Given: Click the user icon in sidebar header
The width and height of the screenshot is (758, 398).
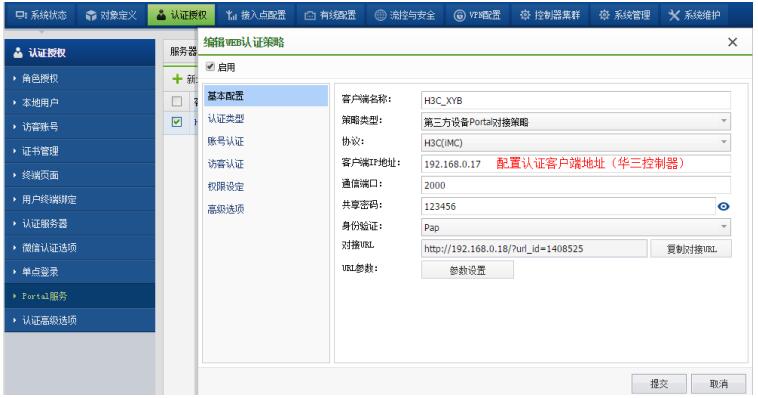Looking at the screenshot, I should click(18, 53).
